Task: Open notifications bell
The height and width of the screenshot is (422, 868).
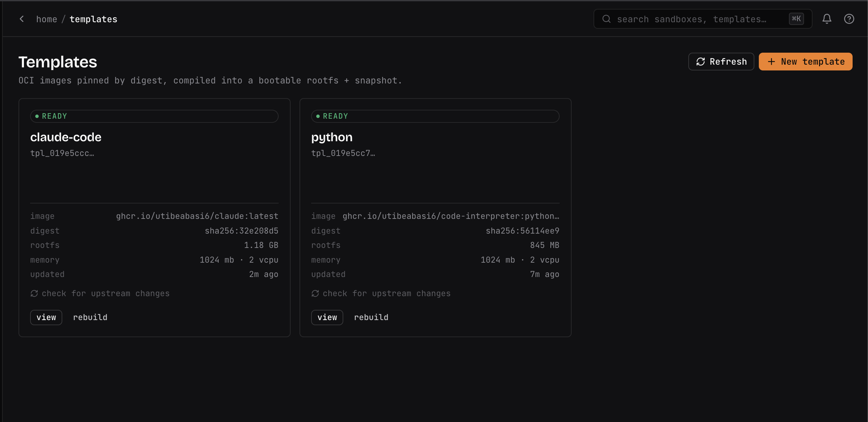Action: [x=827, y=19]
